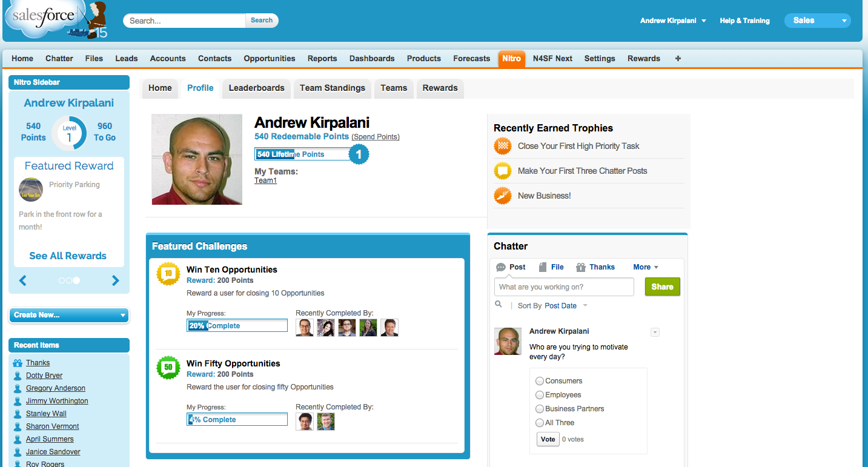Click the Thanks gift icon in Recent Items
Screen dimensions: 868x467
point(18,363)
